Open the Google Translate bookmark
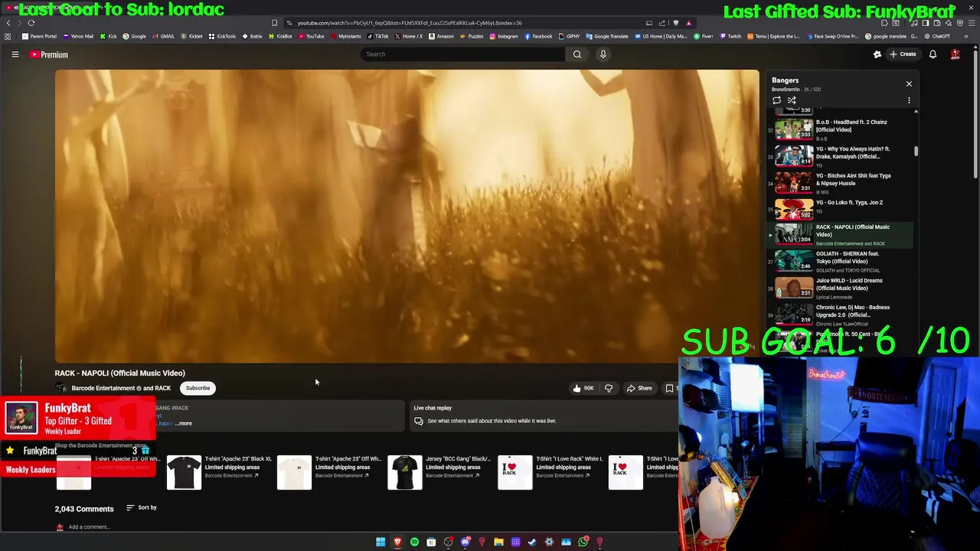Screen dimensions: 980x551 click(x=608, y=36)
